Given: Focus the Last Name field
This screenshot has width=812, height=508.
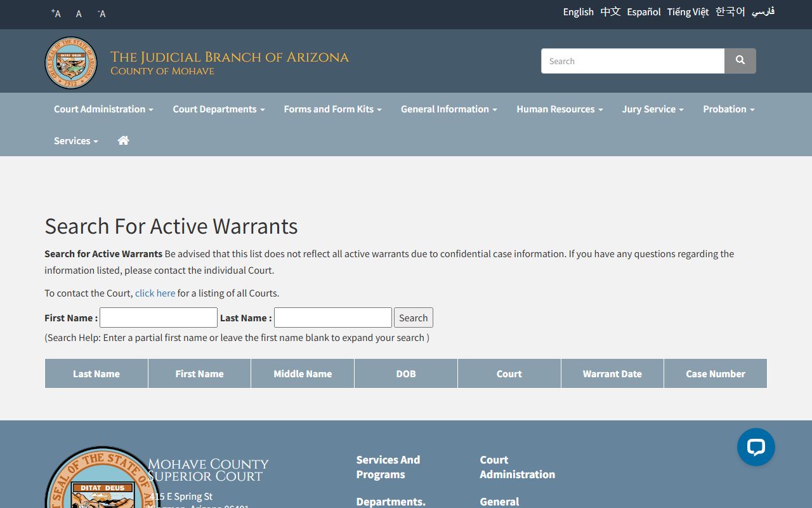Looking at the screenshot, I should (x=333, y=317).
